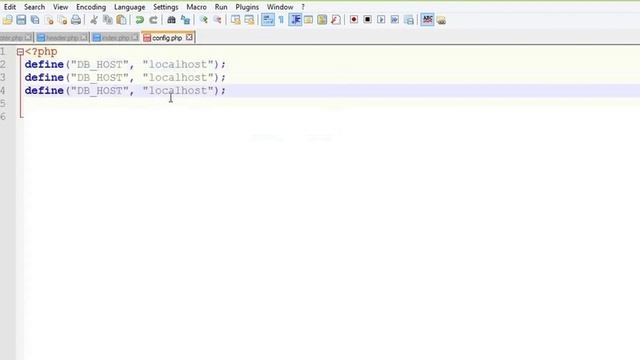The height and width of the screenshot is (360, 640).
Task: Toggle the ABC spell check icon
Action: click(x=427, y=20)
